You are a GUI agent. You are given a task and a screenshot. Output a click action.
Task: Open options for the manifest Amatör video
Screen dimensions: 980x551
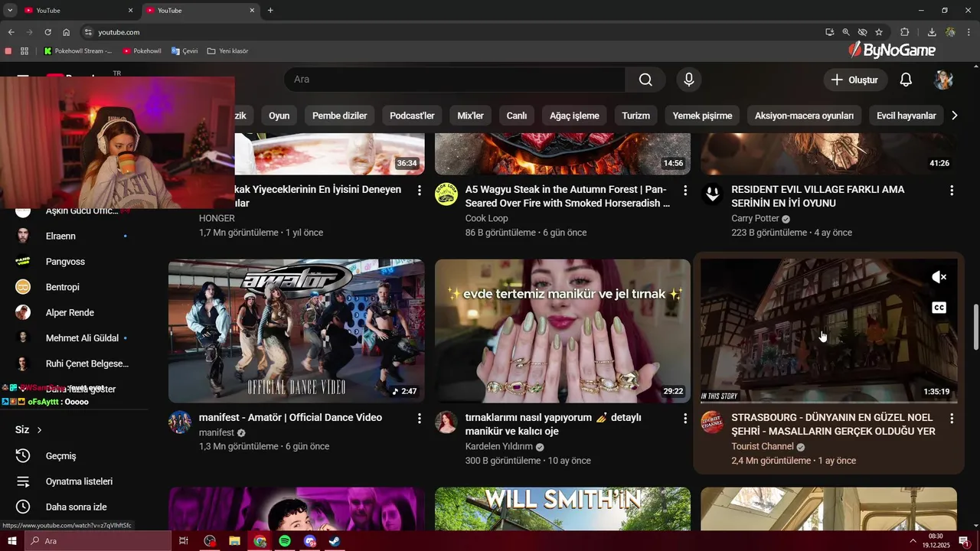(419, 419)
